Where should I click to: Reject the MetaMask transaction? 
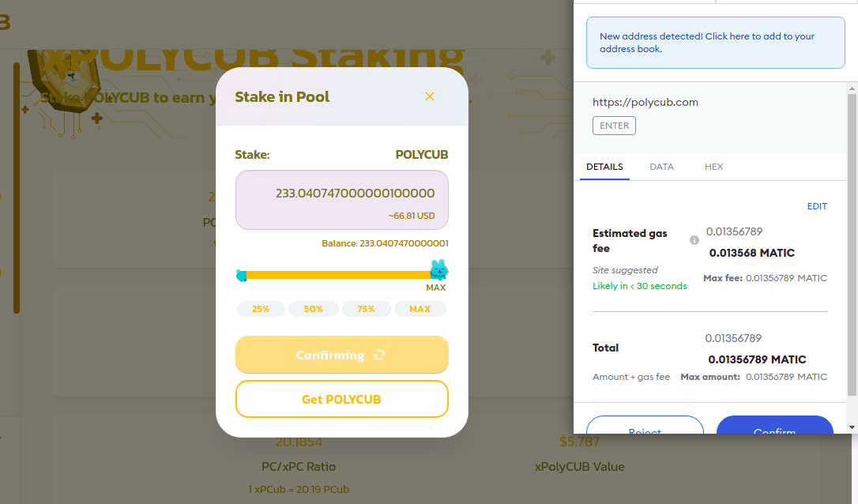(x=645, y=425)
